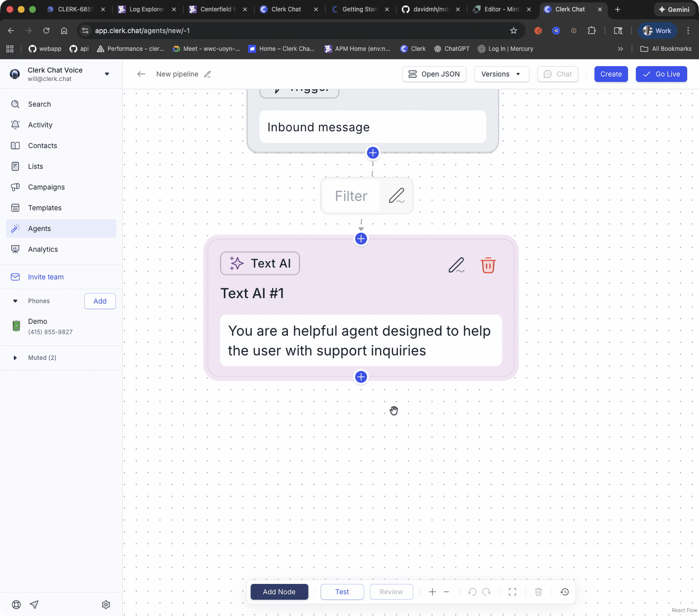The width and height of the screenshot is (699, 616).
Task: Open the tab groups grid icon in bookmarks bar
Action: [10, 49]
